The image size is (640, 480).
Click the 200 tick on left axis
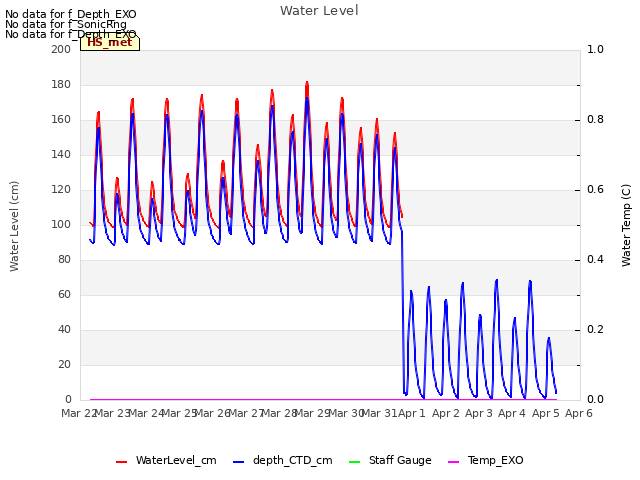pyautogui.click(x=61, y=49)
